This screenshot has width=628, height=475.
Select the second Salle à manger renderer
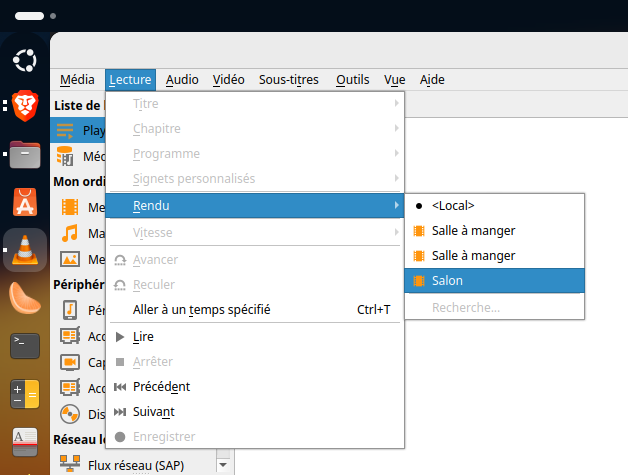pyautogui.click(x=473, y=256)
